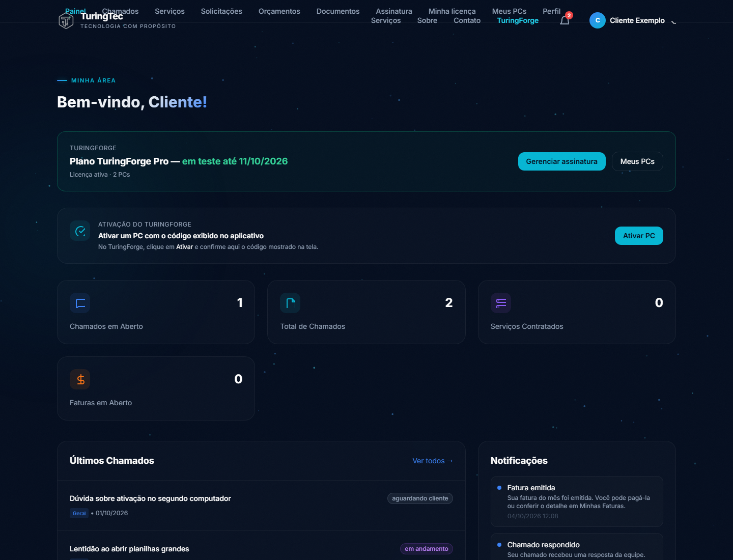Open Serviços nav link beside Sobre
733x560 pixels.
[x=386, y=20]
